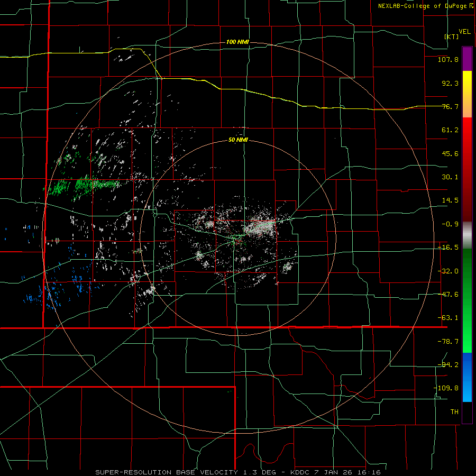Click the NEXLAB-College of DuPage label
The image size is (476, 476).
pos(426,6)
